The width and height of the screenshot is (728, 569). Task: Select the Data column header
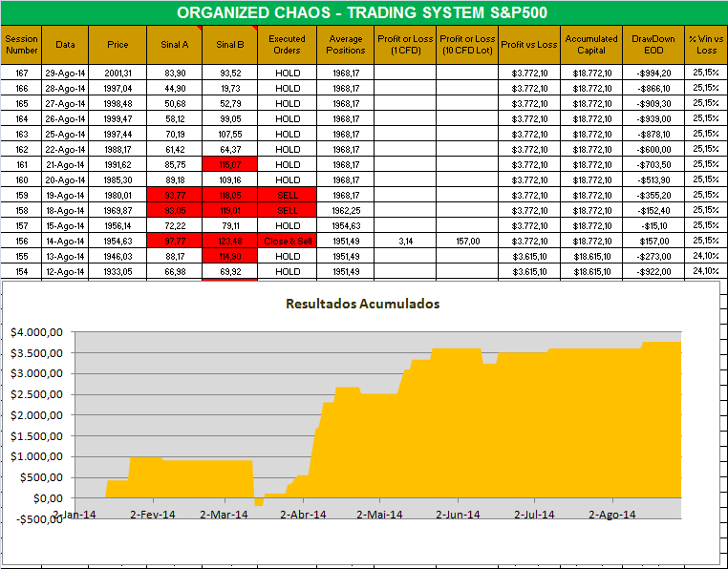click(x=65, y=45)
